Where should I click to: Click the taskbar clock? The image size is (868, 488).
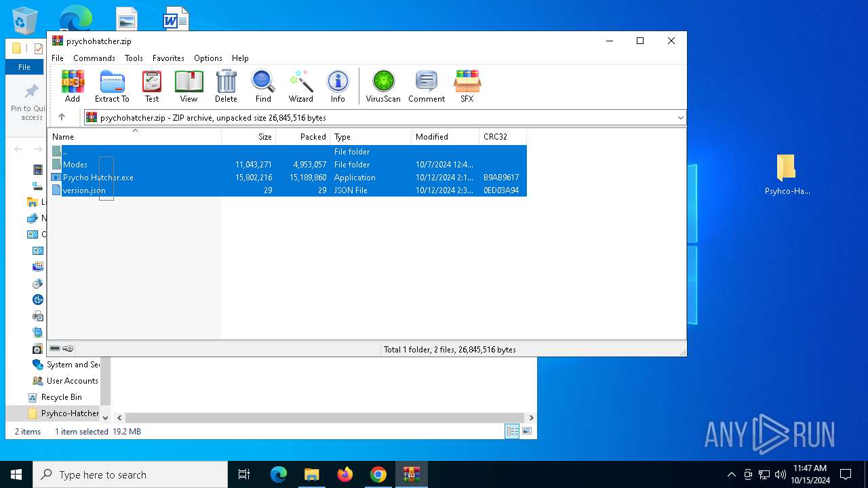tap(810, 474)
